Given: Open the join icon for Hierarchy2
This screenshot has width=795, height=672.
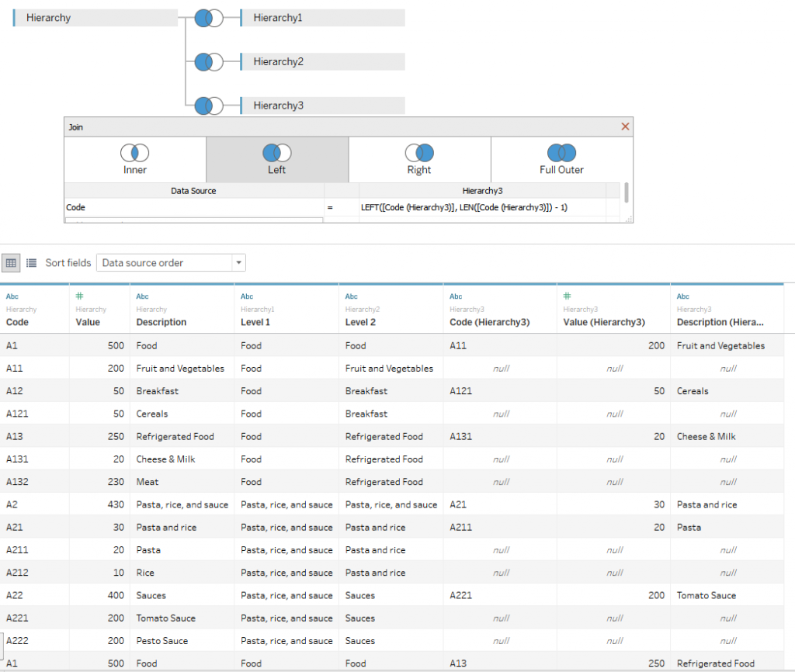Looking at the screenshot, I should [208, 62].
